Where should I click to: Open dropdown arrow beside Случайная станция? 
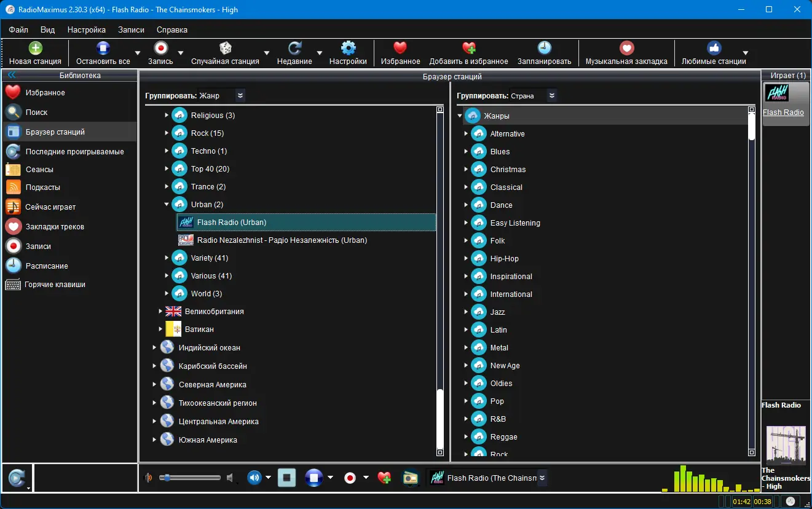coord(267,53)
